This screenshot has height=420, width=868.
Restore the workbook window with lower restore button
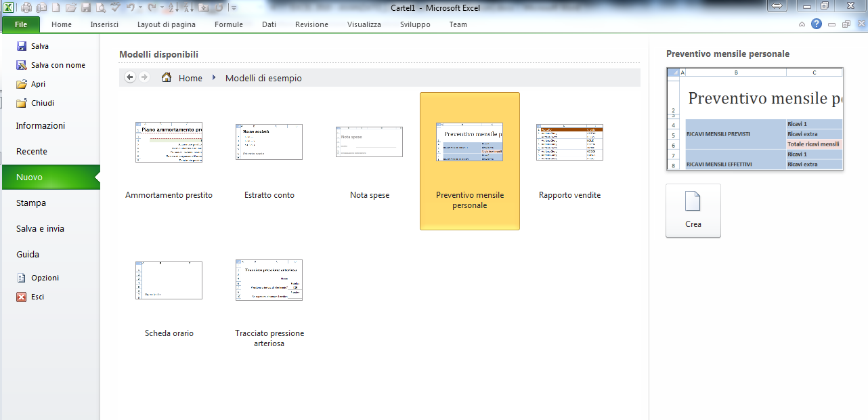tap(846, 24)
